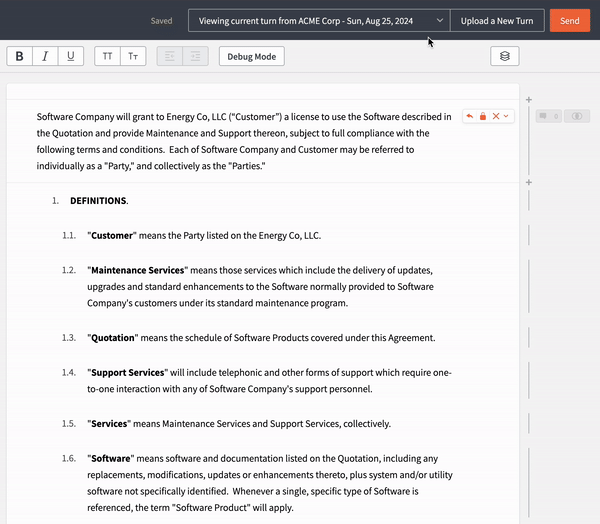Click the "Services" term in 1.5

pyautogui.click(x=109, y=424)
